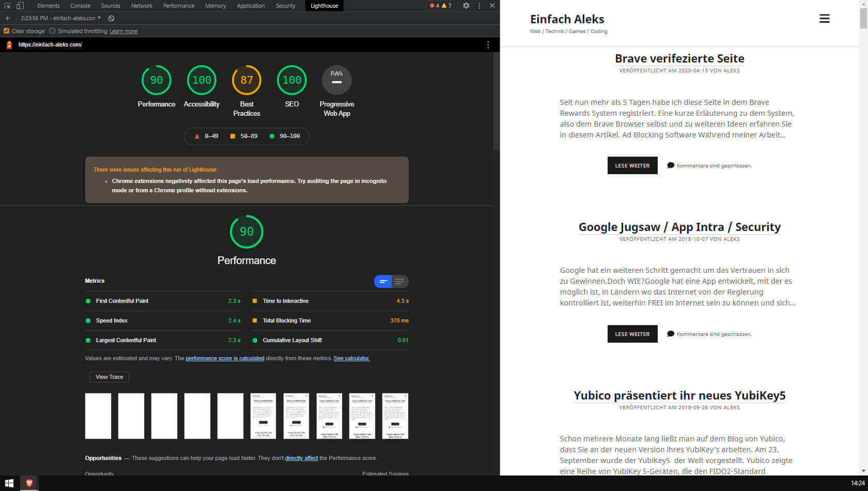Click the red error count indicator
Image resolution: width=868 pixels, height=491 pixels.
pos(435,6)
